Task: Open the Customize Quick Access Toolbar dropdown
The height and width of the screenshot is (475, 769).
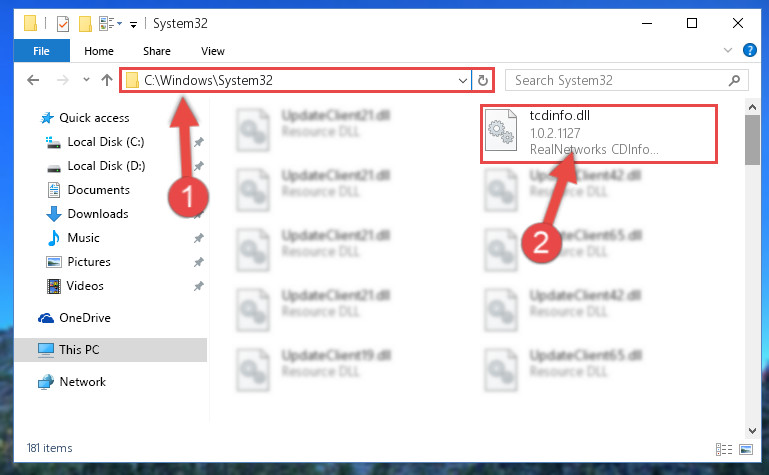Action: click(x=133, y=25)
